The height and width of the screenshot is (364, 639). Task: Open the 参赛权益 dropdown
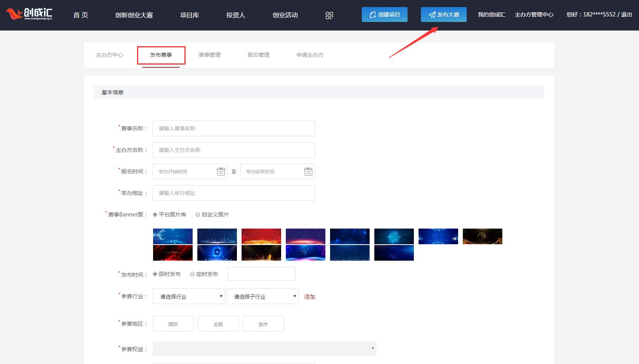(264, 348)
